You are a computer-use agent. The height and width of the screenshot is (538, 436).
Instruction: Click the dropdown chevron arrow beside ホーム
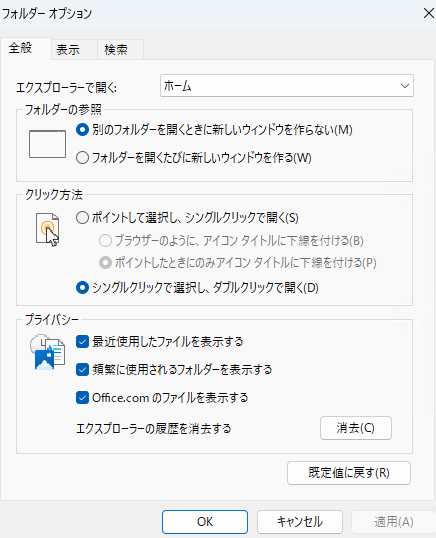[405, 86]
